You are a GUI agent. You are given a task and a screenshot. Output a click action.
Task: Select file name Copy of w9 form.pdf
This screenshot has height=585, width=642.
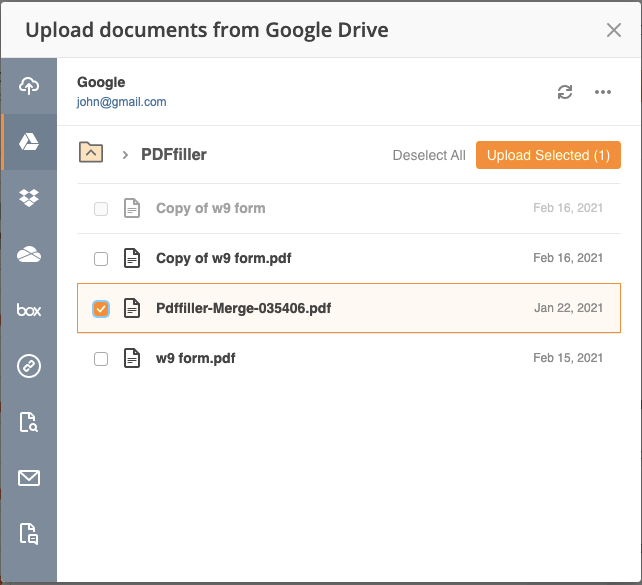tap(224, 258)
